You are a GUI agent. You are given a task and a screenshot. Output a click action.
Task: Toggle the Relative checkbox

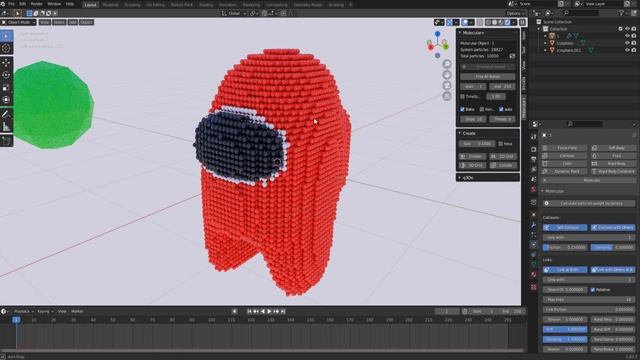(x=593, y=290)
